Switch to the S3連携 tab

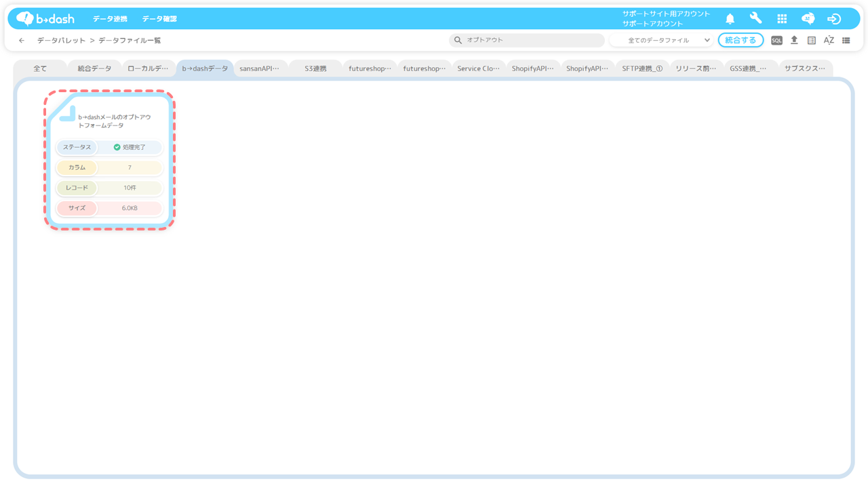[x=315, y=68]
